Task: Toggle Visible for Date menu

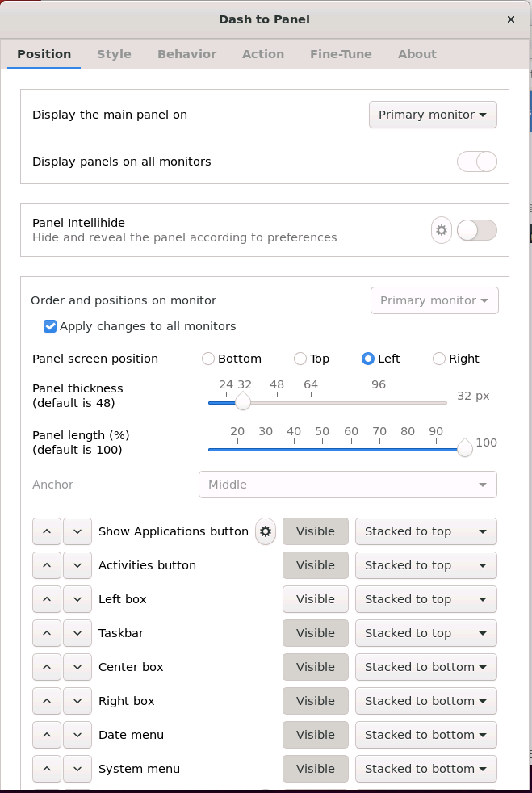Action: [316, 735]
